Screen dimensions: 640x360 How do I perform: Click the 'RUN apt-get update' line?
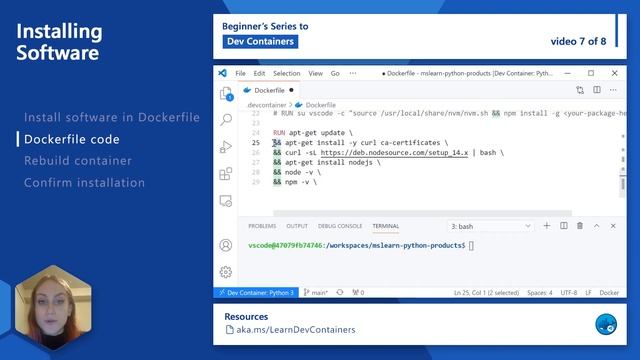[x=313, y=133]
